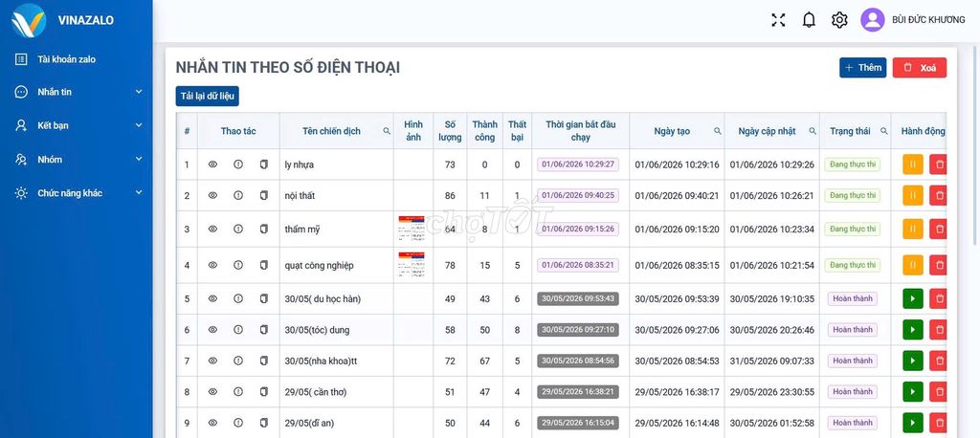Image resolution: width=980 pixels, height=438 pixels.
Task: Open search filter for 'Ngày tạo' column
Action: (718, 131)
